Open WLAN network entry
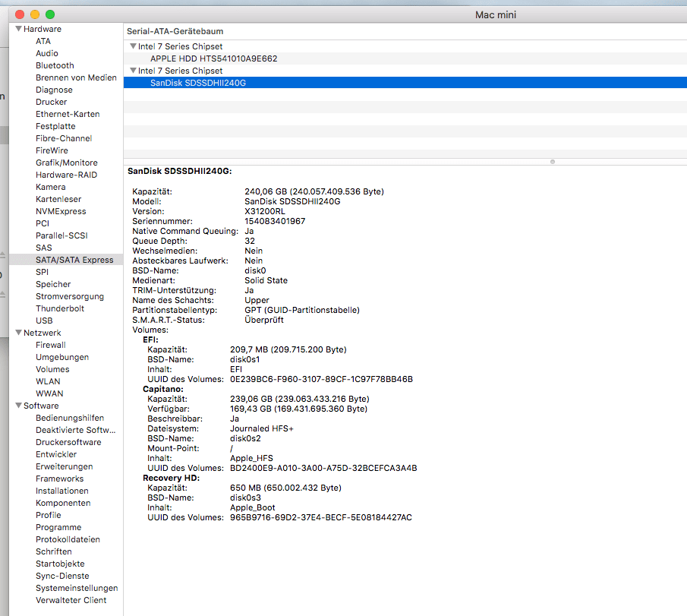The height and width of the screenshot is (616, 687). [48, 381]
